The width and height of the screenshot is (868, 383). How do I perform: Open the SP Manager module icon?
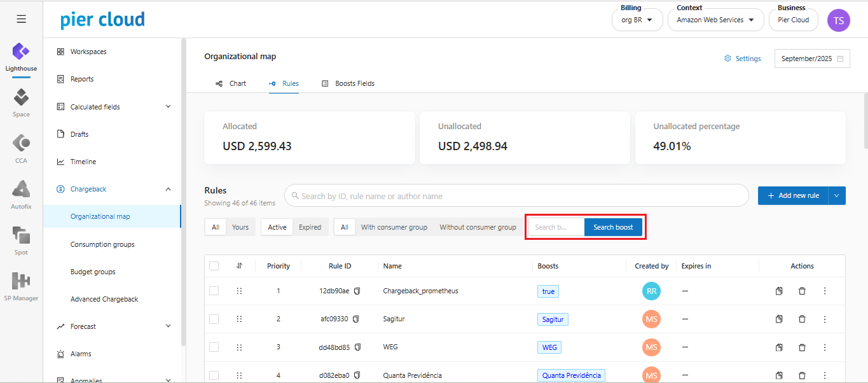pyautogui.click(x=21, y=285)
